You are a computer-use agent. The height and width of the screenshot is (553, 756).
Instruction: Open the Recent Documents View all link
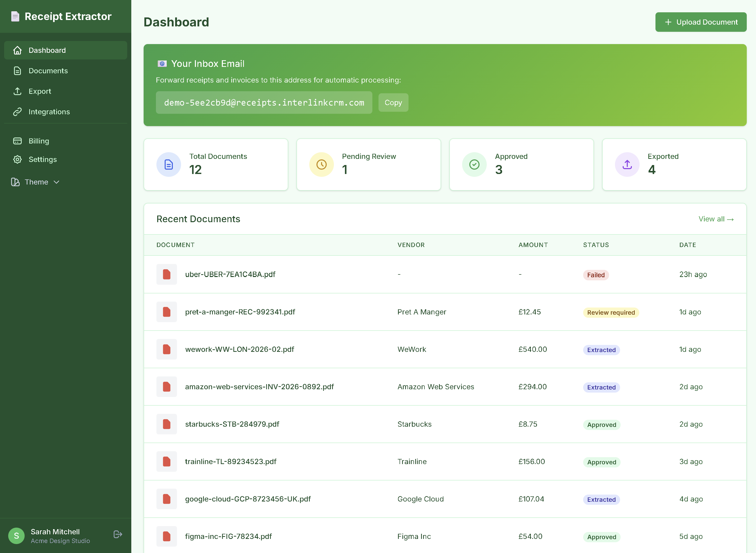(x=716, y=219)
